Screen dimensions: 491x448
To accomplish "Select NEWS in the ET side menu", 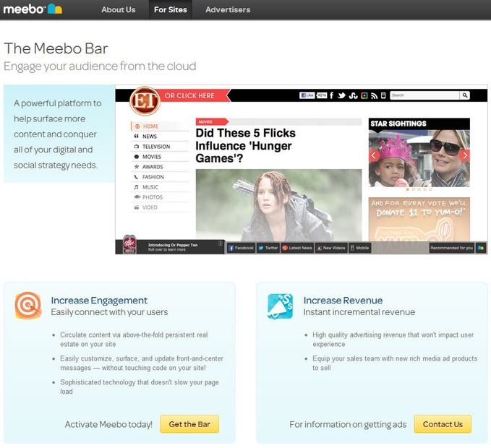I will [x=160, y=137].
